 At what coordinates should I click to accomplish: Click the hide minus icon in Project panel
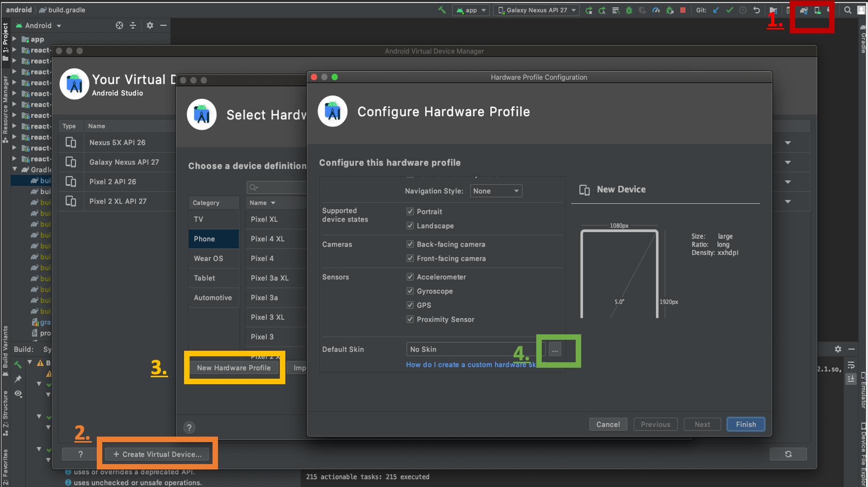click(x=163, y=25)
